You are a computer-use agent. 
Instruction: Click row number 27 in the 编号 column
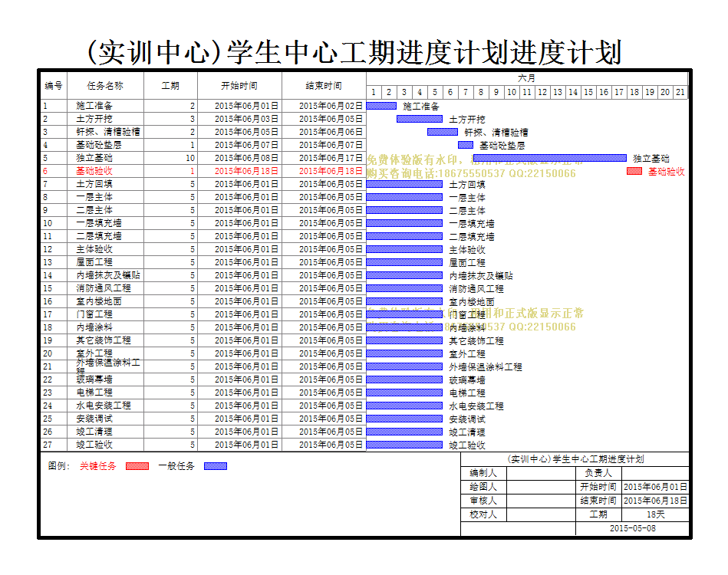coord(48,445)
